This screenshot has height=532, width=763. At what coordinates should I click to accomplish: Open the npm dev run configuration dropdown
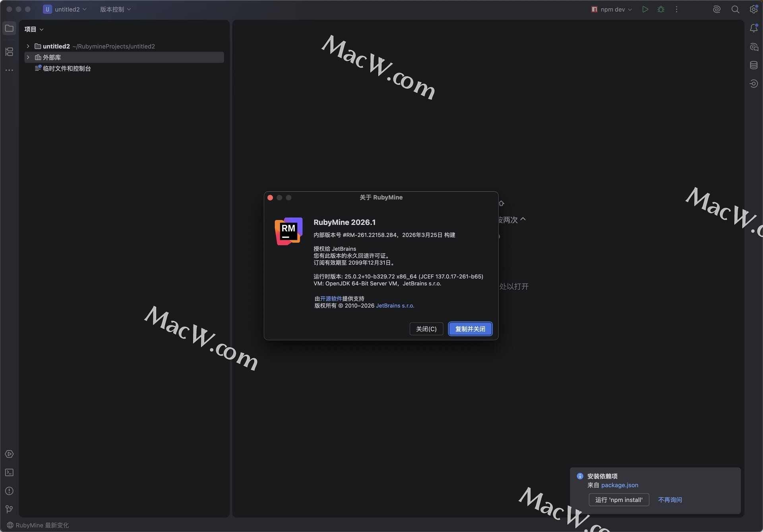pyautogui.click(x=612, y=9)
